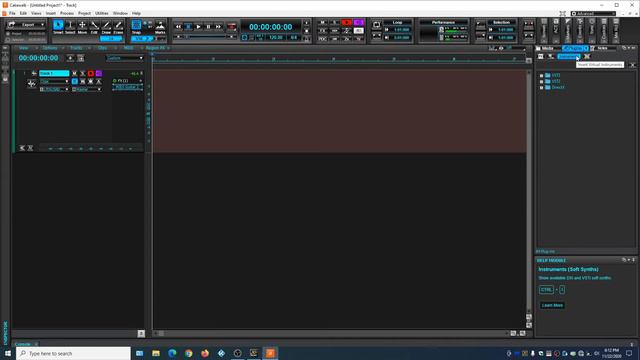Open the track control Custom dropdown
This screenshot has height=360, width=640.
(x=125, y=58)
